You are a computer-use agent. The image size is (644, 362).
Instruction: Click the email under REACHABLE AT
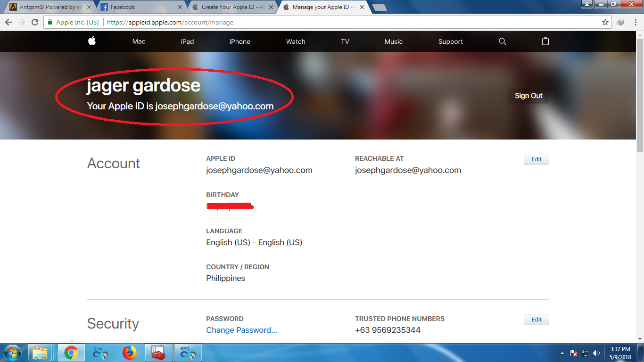(408, 170)
